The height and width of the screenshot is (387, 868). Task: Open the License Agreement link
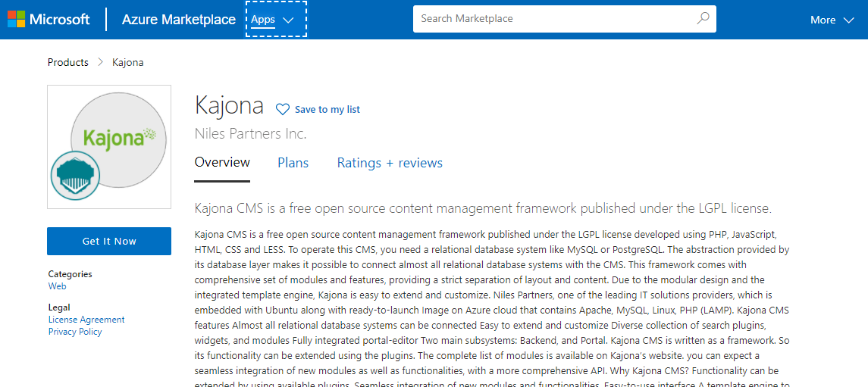click(x=86, y=320)
